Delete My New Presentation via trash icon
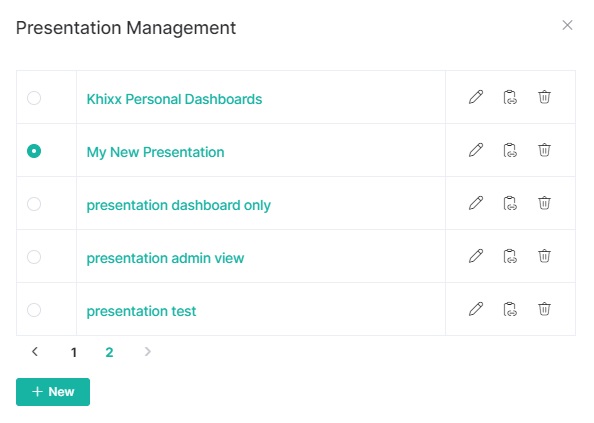Screen dimensions: 594x423 click(x=544, y=150)
